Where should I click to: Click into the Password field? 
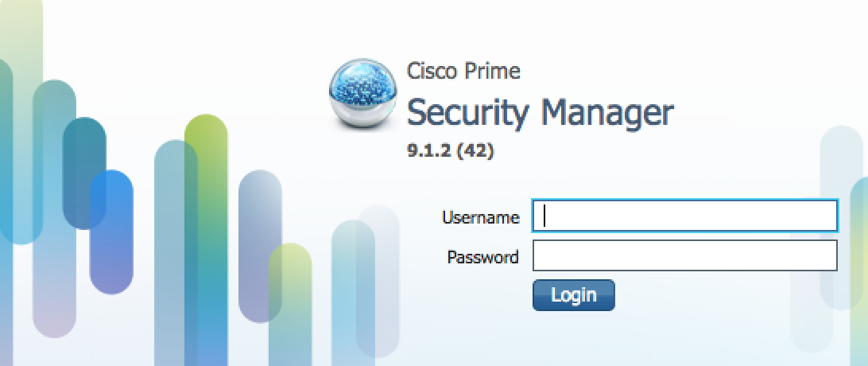(684, 256)
